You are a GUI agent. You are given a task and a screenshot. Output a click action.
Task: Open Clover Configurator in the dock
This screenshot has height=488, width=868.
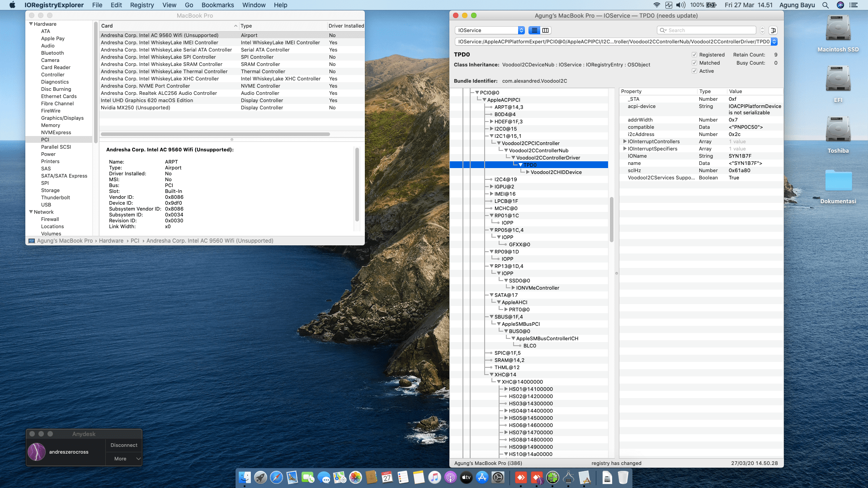(x=553, y=478)
